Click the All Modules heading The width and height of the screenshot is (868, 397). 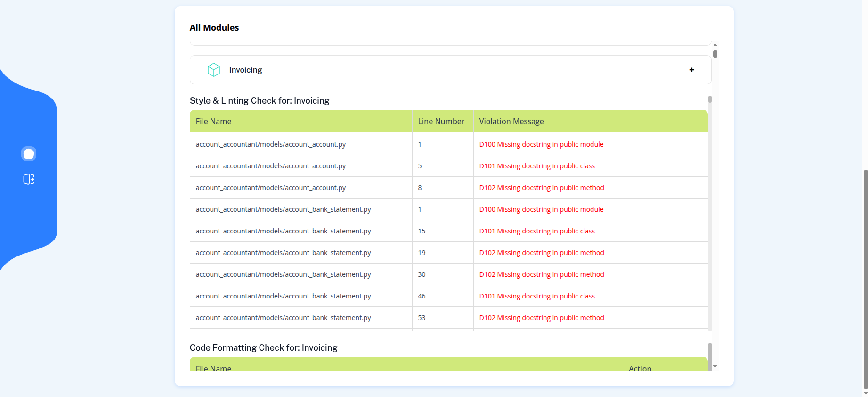tap(214, 28)
